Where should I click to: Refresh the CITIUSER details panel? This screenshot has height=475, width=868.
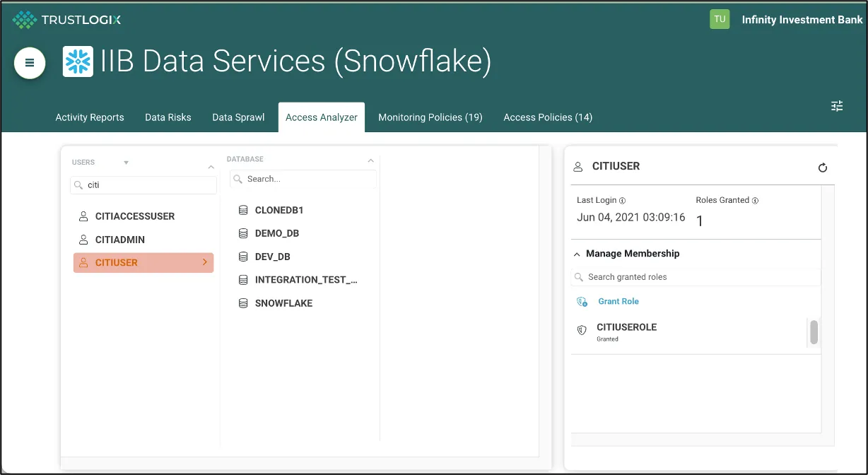tap(822, 168)
